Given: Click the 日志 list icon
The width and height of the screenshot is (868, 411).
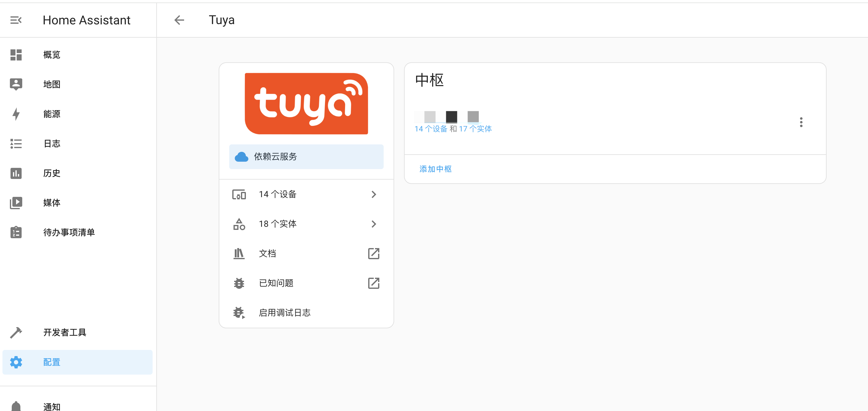Looking at the screenshot, I should pyautogui.click(x=16, y=144).
